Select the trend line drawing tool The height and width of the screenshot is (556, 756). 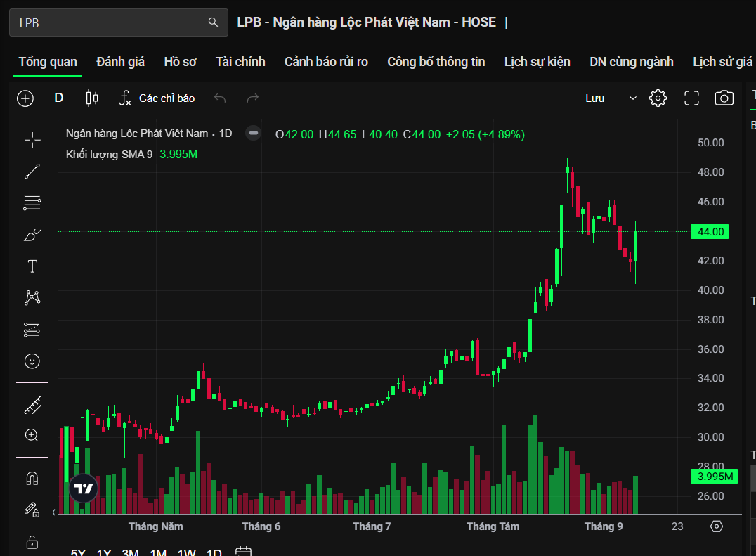(32, 172)
